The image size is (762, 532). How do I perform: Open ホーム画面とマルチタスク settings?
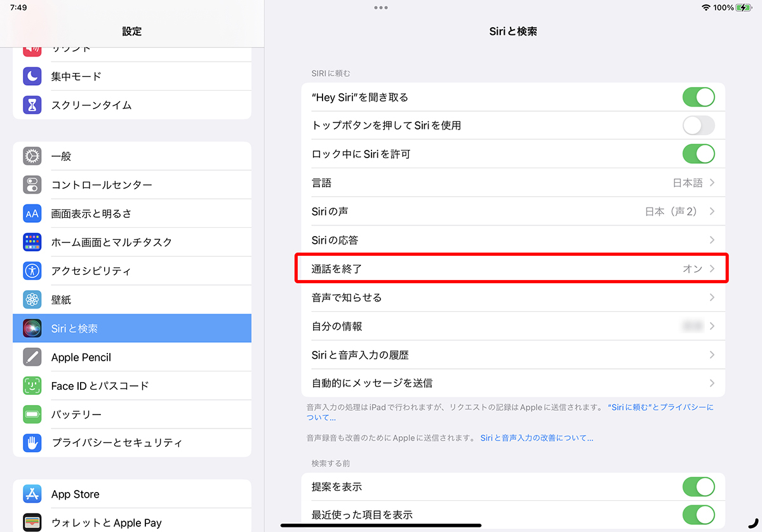[132, 242]
